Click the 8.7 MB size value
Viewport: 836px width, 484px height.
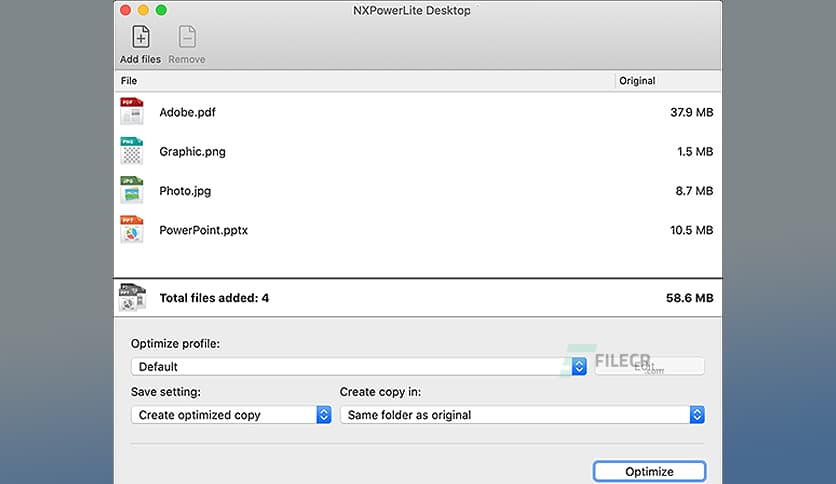click(694, 191)
